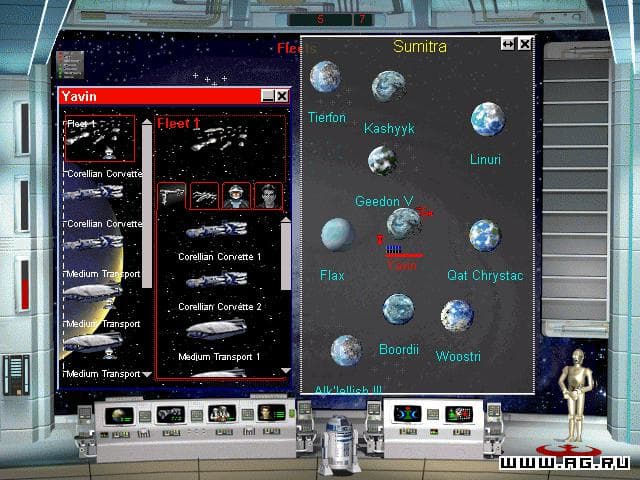Close the Sumitra sector window
Viewport: 640px width, 480px height.
(x=525, y=44)
